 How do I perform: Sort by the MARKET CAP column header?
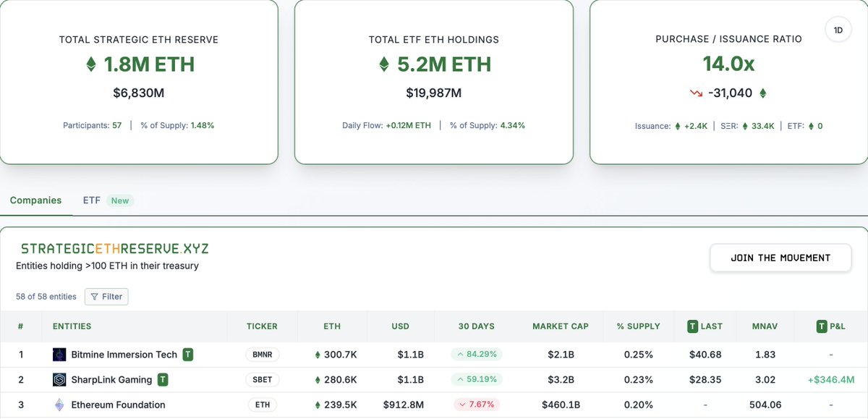[x=561, y=326]
